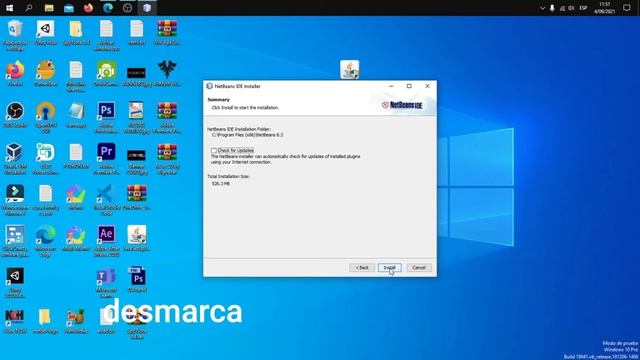Screen dimensions: 640x360
Task: Select the Microsoft Edge desktop shortcut
Action: pyautogui.click(x=45, y=241)
